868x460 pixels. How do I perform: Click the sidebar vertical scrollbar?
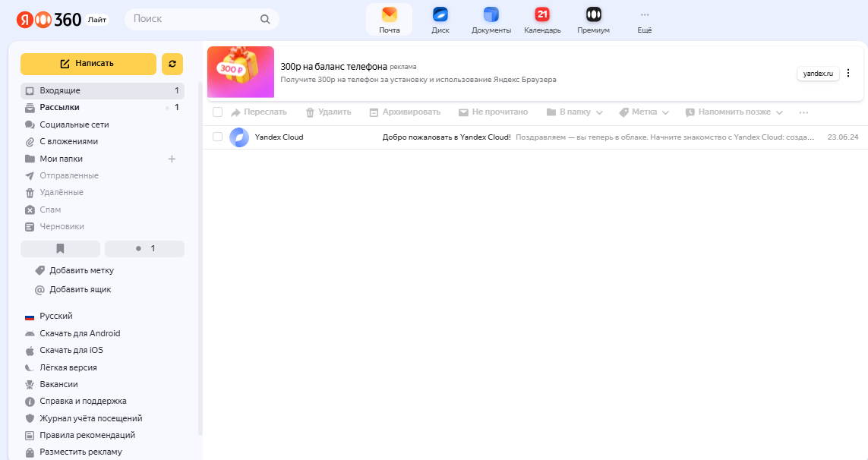pos(200,260)
